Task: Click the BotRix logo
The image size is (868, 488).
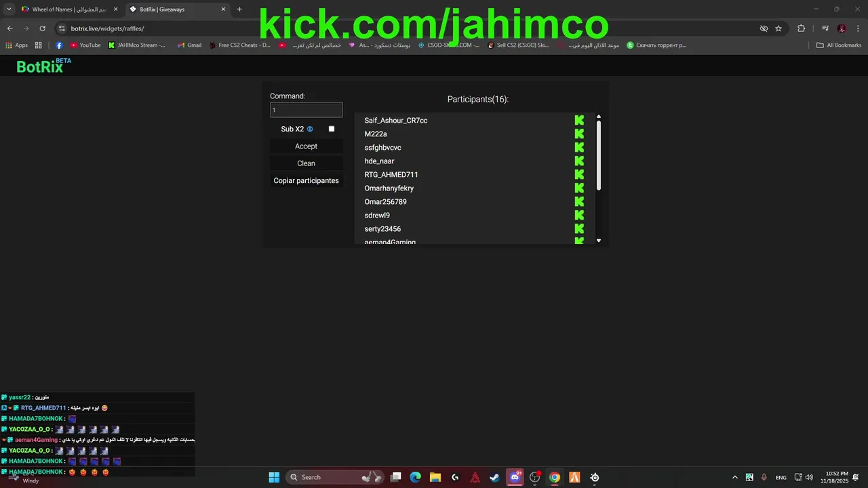Action: click(x=43, y=66)
